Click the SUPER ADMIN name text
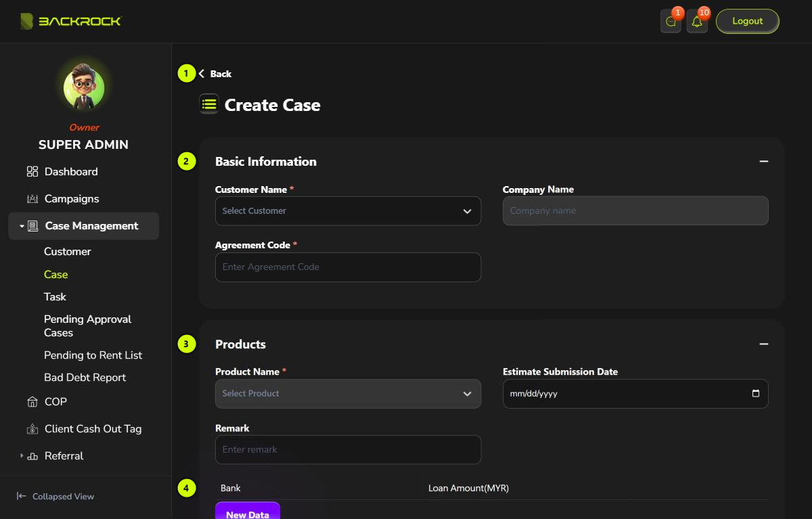Image resolution: width=812 pixels, height=519 pixels. tap(83, 145)
